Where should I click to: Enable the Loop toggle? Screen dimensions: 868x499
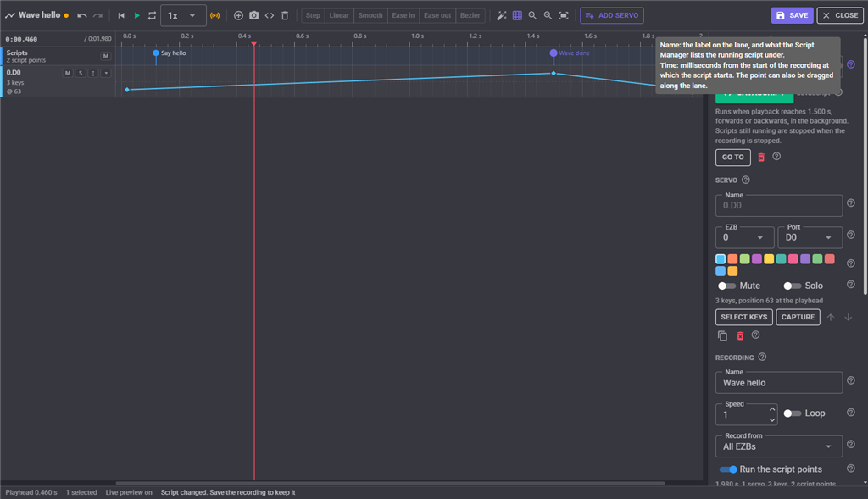pos(793,413)
